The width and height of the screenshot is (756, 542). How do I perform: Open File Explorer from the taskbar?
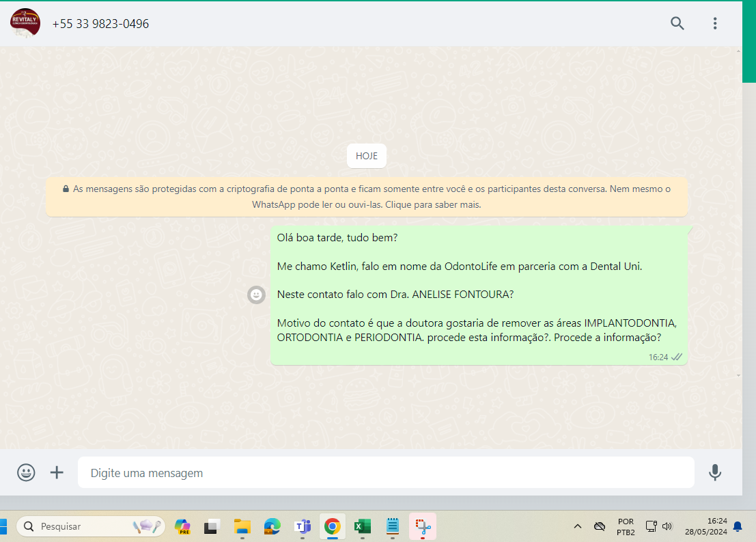pos(242,526)
